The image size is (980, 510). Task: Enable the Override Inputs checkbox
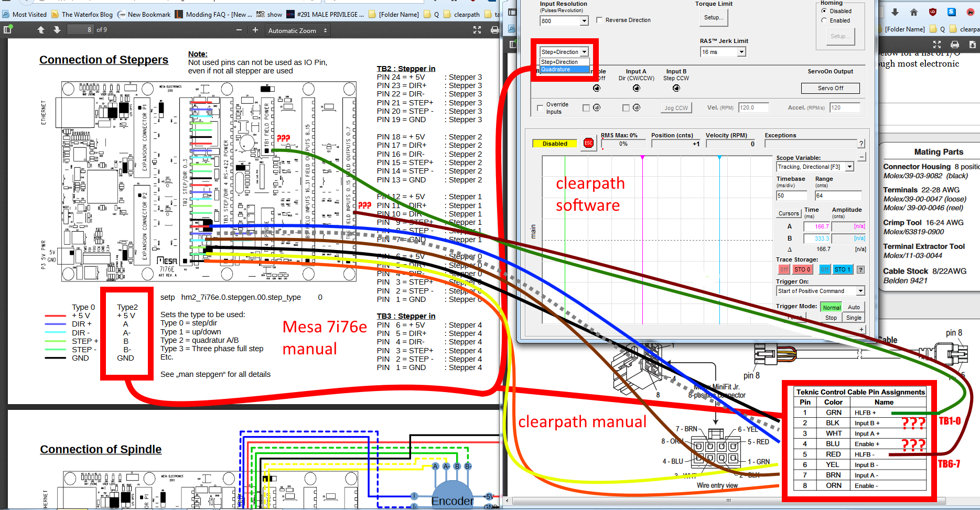click(540, 108)
